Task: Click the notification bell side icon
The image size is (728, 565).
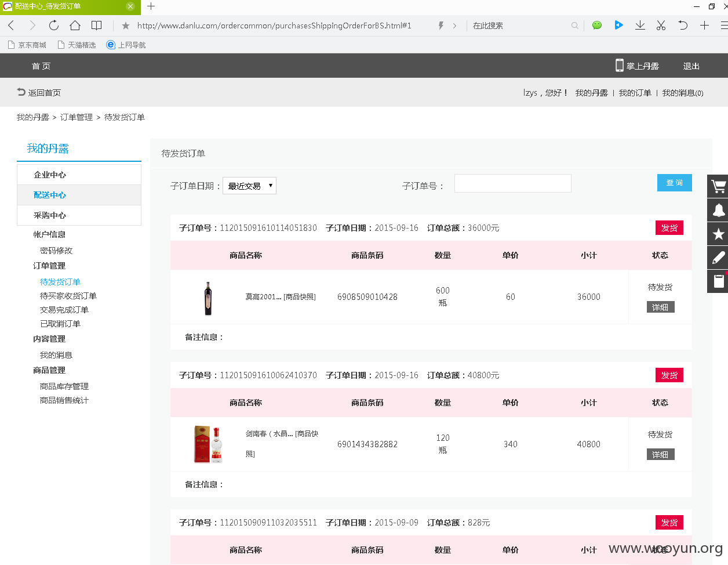Action: (x=718, y=210)
